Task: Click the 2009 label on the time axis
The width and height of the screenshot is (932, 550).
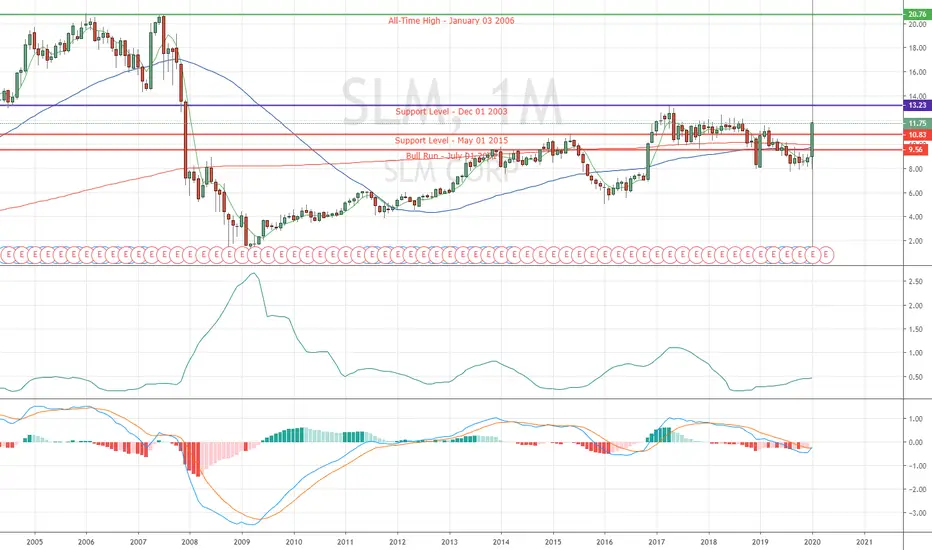Action: pos(242,542)
